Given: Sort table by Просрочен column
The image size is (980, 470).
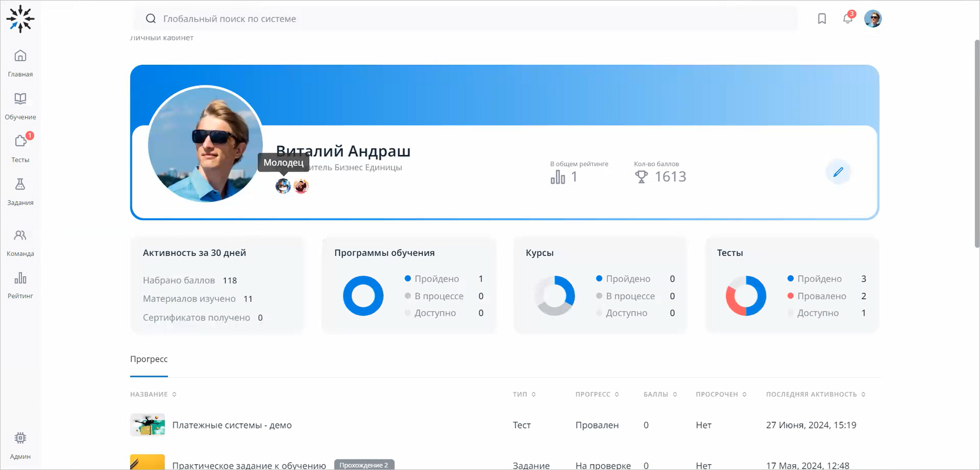Looking at the screenshot, I should (x=721, y=395).
